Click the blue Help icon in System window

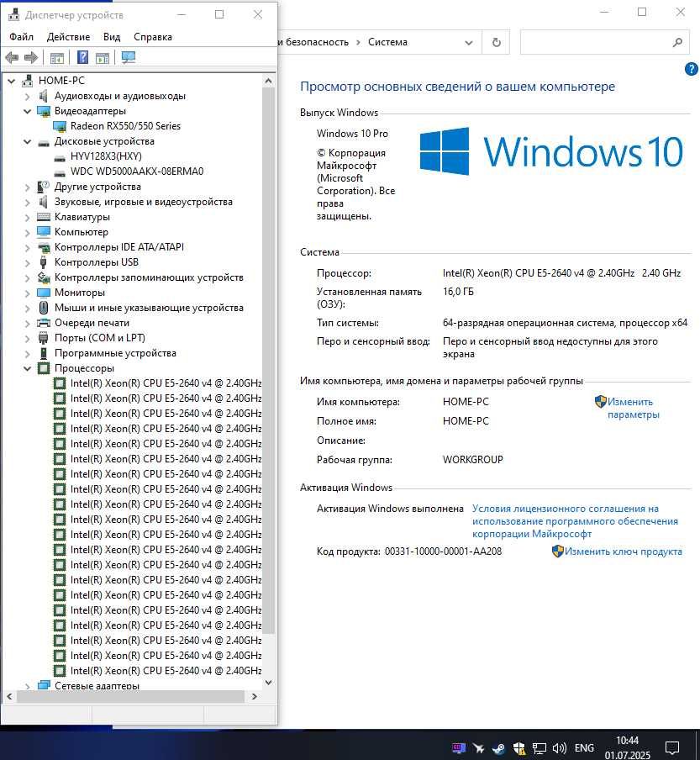pyautogui.click(x=692, y=69)
